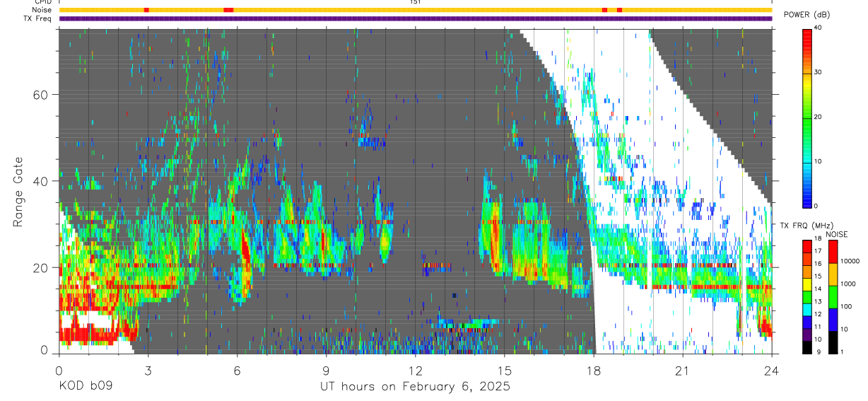The height and width of the screenshot is (401, 868).
Task: Click the yellow 14-15 MHz TX FRQ swatch
Action: coord(807,285)
